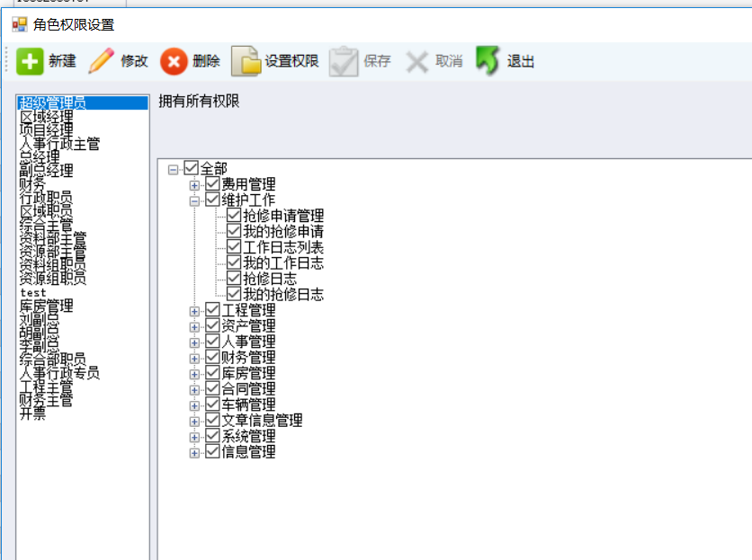Toggle the 我的工作日志 checkbox
752x560 pixels.
[x=234, y=262]
